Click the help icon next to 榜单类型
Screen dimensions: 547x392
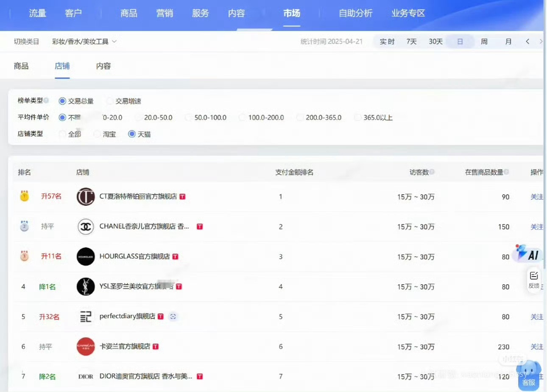pos(46,101)
